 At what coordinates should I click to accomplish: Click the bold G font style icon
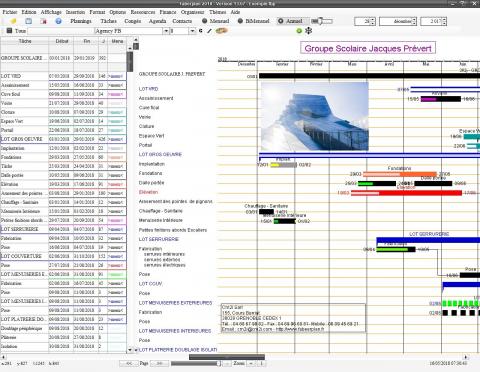pyautogui.click(x=201, y=31)
